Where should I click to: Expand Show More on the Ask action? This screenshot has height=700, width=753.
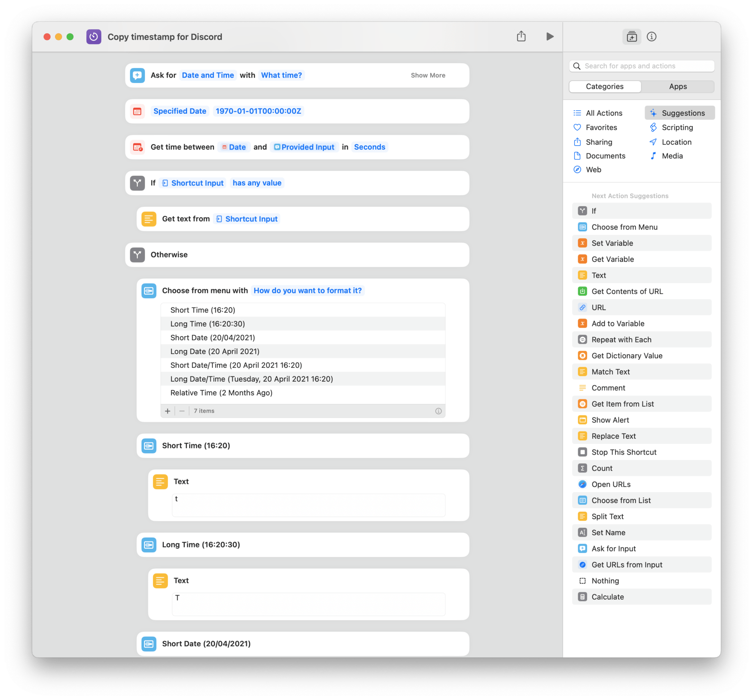point(428,75)
